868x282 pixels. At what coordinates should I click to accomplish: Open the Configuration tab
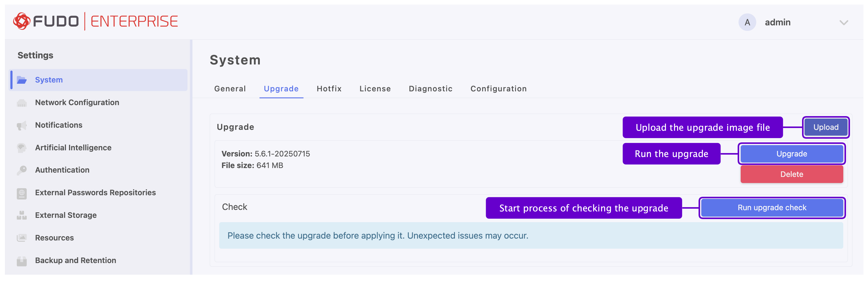(x=498, y=89)
